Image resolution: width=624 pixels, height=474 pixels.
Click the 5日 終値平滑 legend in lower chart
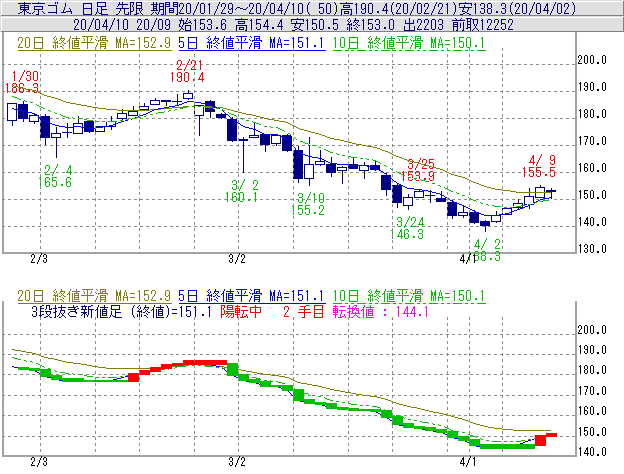coord(252,296)
